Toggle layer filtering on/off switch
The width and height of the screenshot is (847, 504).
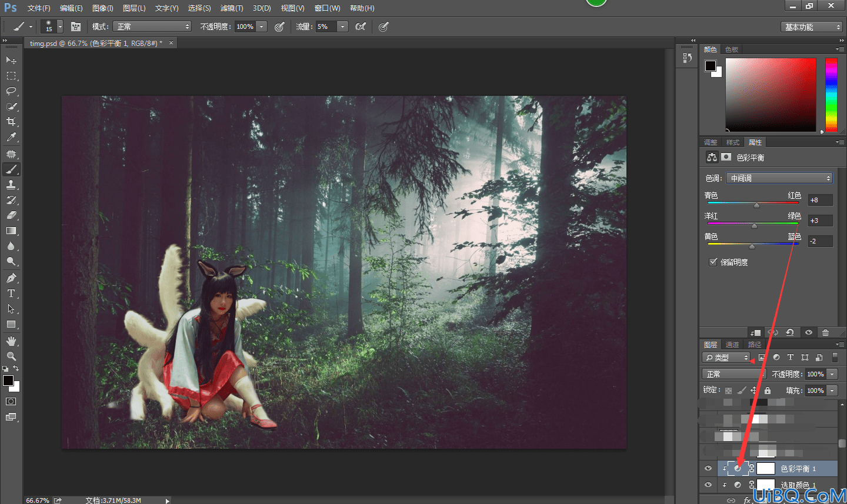pyautogui.click(x=835, y=357)
